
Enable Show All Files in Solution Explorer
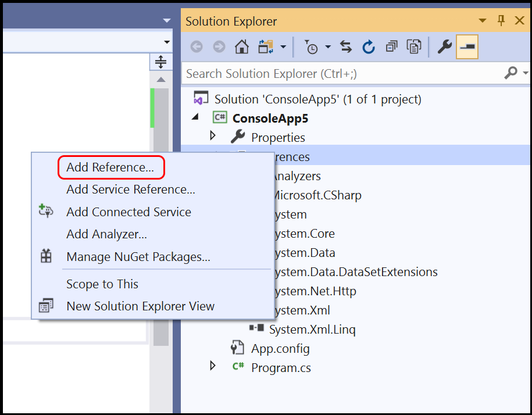[413, 46]
